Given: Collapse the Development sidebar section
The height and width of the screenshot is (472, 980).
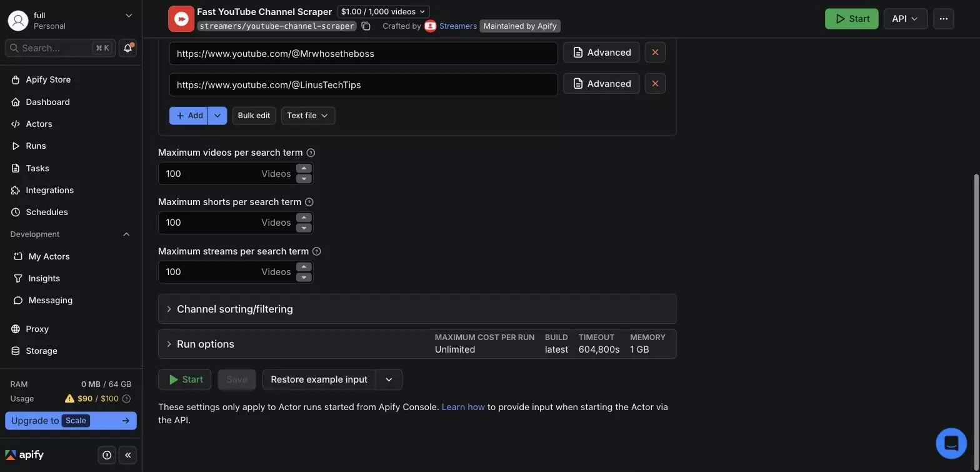Looking at the screenshot, I should 126,234.
